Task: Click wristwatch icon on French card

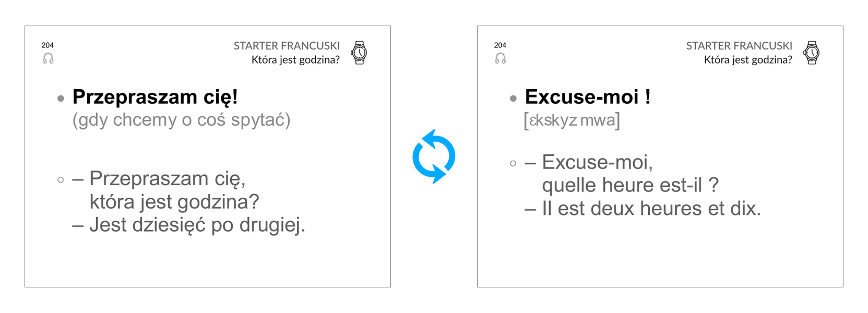Action: tap(812, 53)
